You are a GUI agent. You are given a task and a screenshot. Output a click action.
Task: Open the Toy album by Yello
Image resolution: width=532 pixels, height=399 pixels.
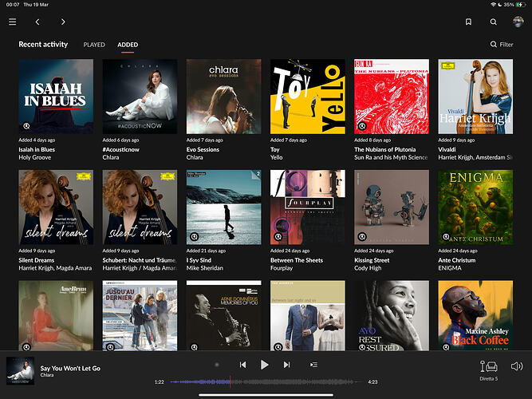click(307, 96)
